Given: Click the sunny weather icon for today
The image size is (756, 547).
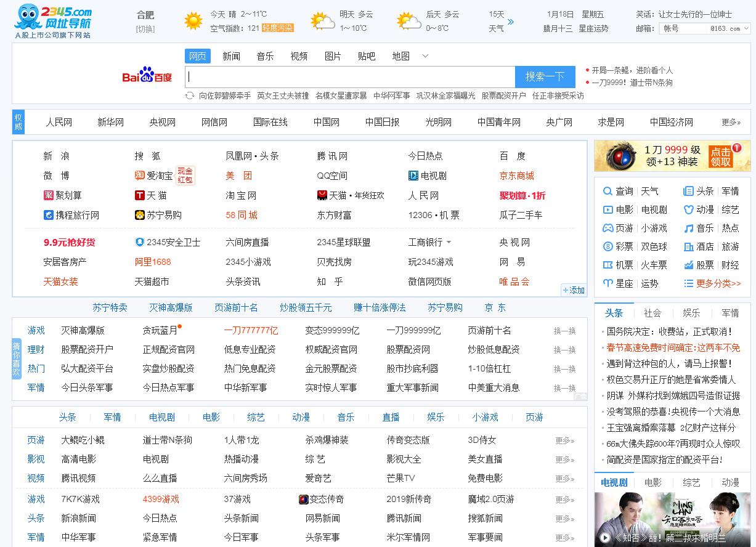Looking at the screenshot, I should (x=193, y=21).
